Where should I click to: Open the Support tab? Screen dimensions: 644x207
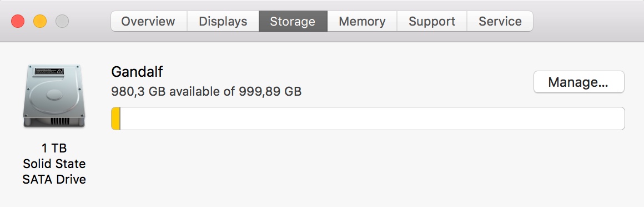pos(432,21)
